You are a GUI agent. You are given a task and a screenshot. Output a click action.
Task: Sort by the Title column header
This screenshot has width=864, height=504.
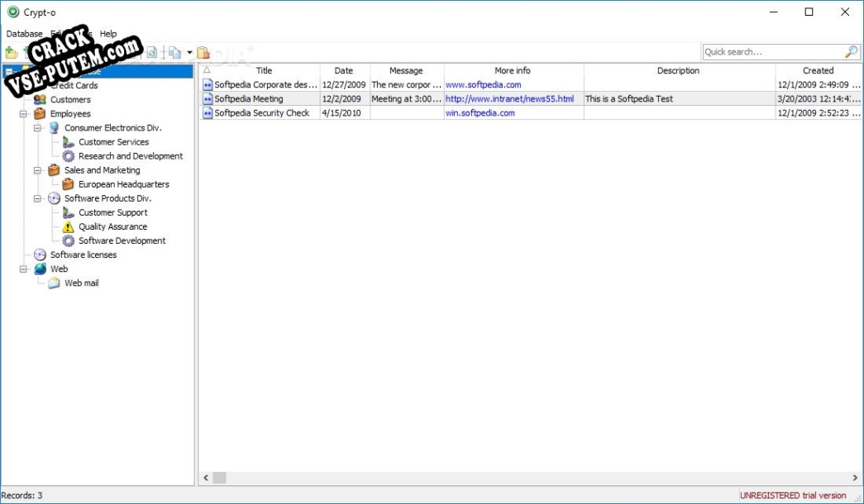click(x=264, y=70)
